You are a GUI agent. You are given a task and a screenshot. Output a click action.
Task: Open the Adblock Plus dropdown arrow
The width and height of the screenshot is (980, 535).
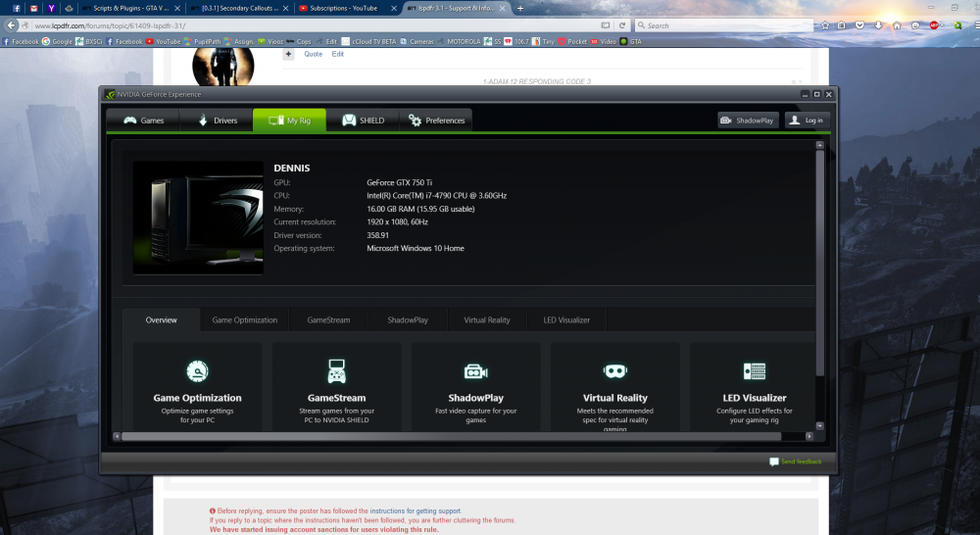943,25
